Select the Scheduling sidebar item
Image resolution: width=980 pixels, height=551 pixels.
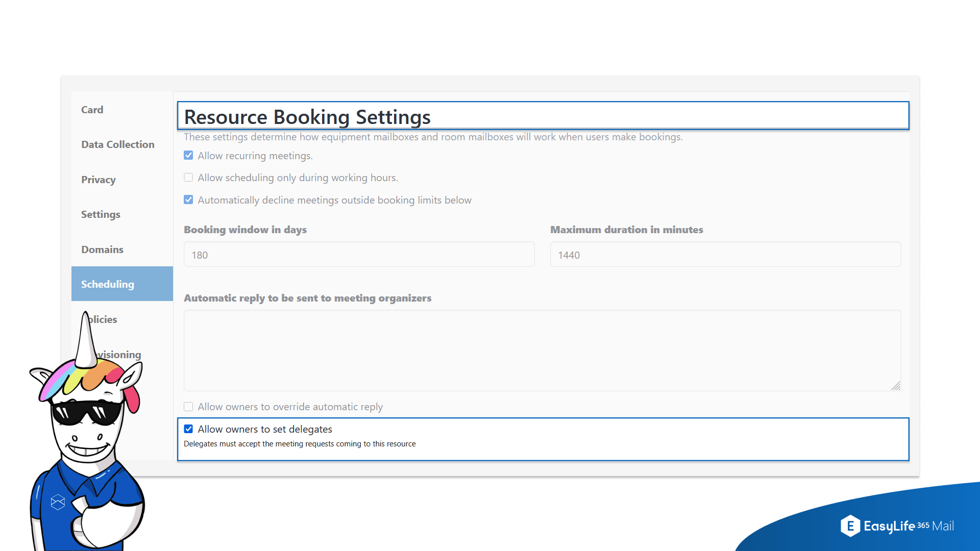pos(108,284)
